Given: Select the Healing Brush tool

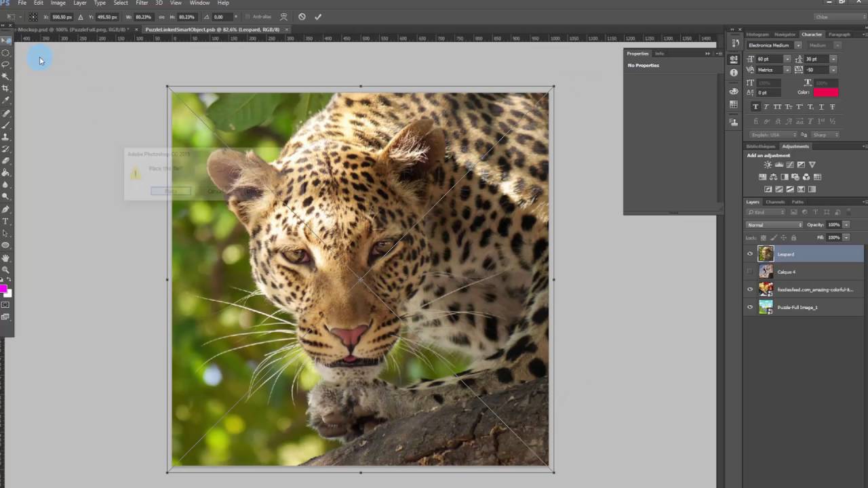Looking at the screenshot, I should point(5,113).
